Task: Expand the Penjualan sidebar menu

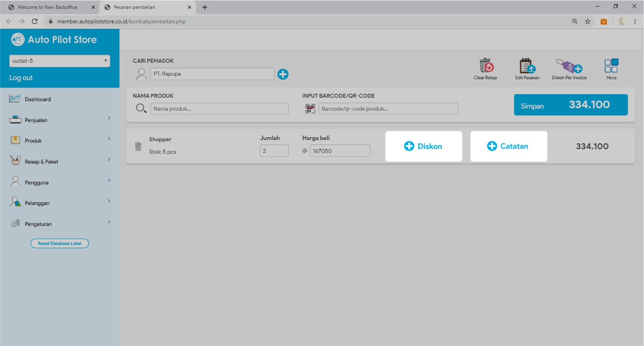Action: [x=60, y=120]
